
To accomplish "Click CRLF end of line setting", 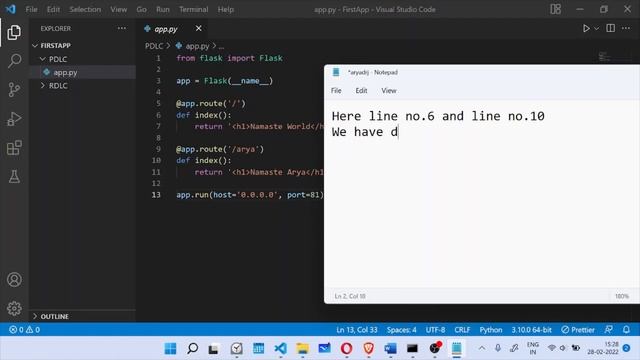I will tap(462, 329).
